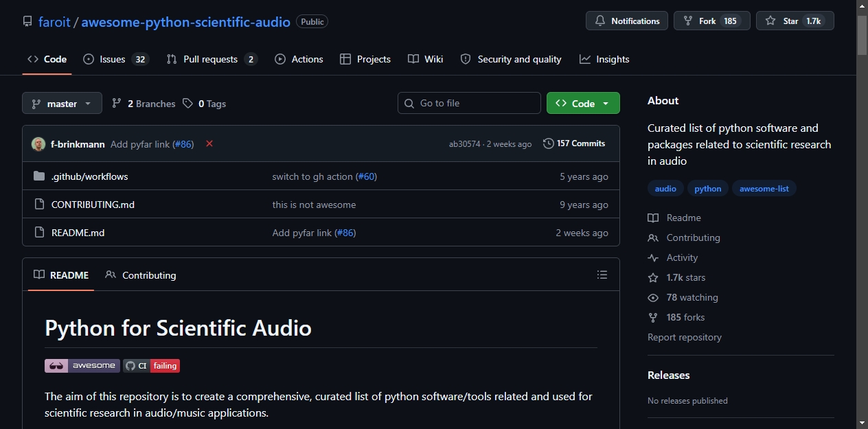868x429 pixels.
Task: Click the Fork count 185
Action: click(x=730, y=21)
